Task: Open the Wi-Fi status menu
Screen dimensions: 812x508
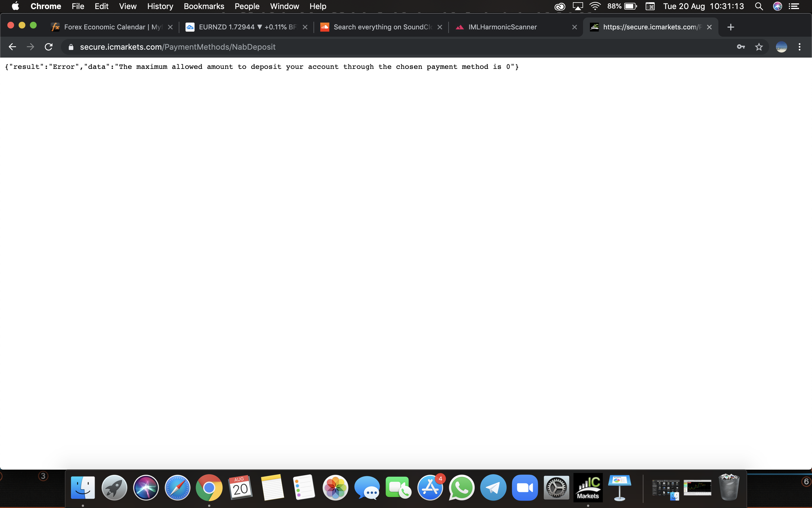Action: (x=595, y=6)
